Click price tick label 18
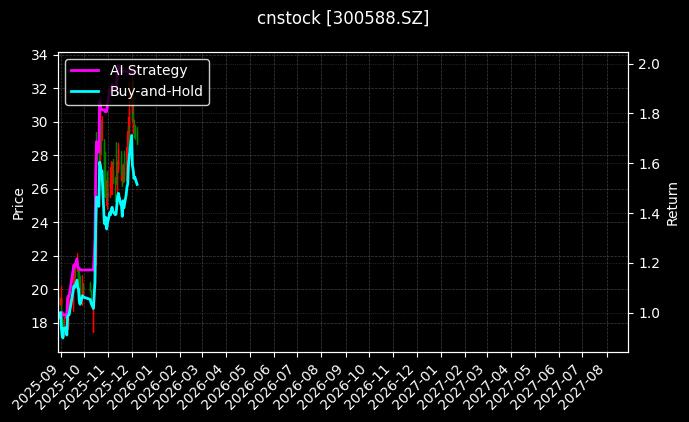689x422 pixels. [39, 323]
